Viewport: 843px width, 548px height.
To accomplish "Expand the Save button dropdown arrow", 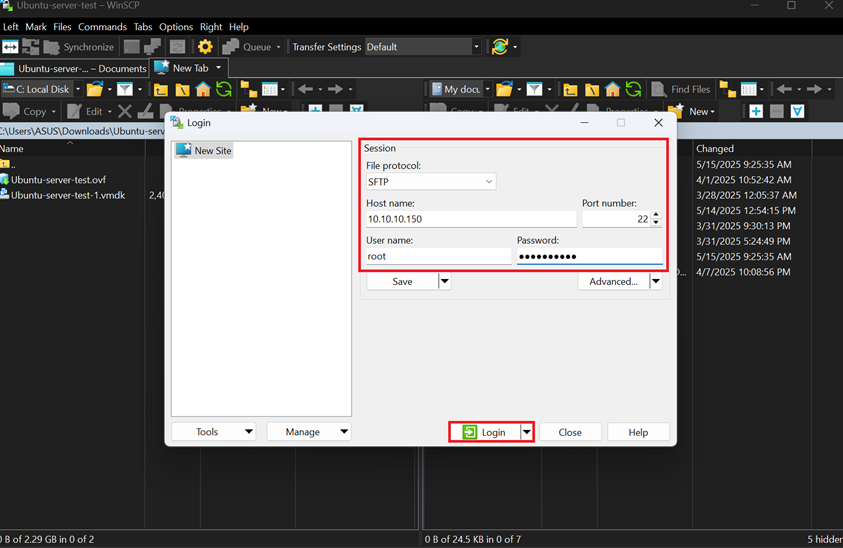I will pyautogui.click(x=445, y=282).
